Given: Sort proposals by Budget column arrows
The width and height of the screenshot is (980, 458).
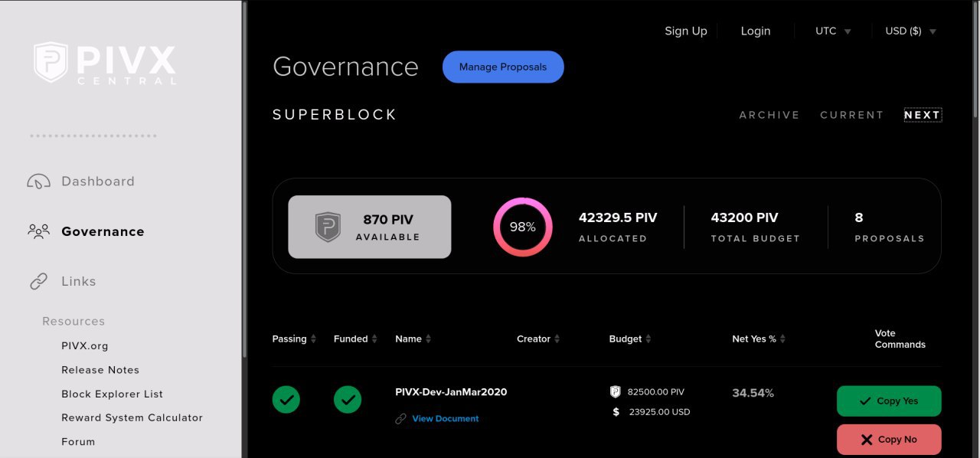Looking at the screenshot, I should coord(648,339).
